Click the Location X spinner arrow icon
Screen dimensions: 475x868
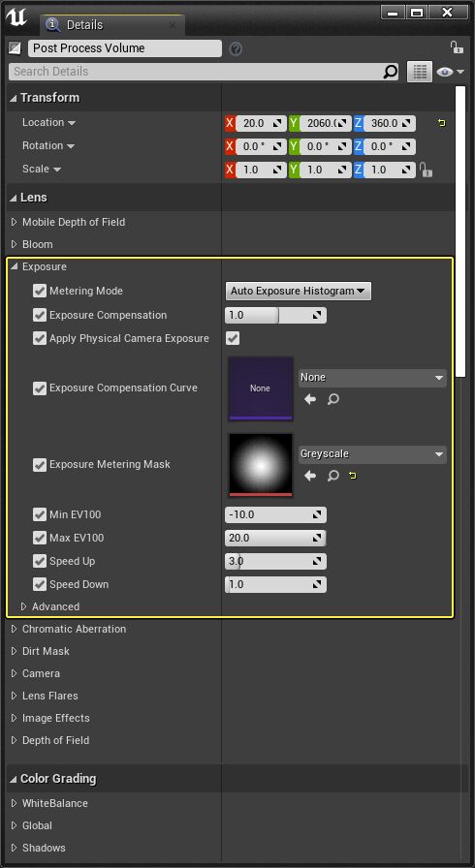tap(278, 123)
